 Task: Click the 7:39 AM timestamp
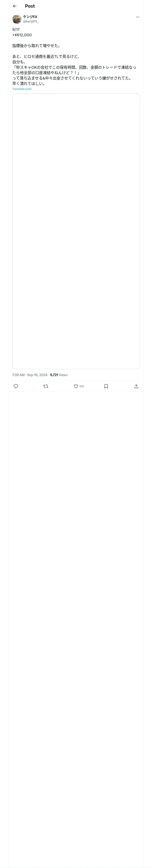coord(18,375)
